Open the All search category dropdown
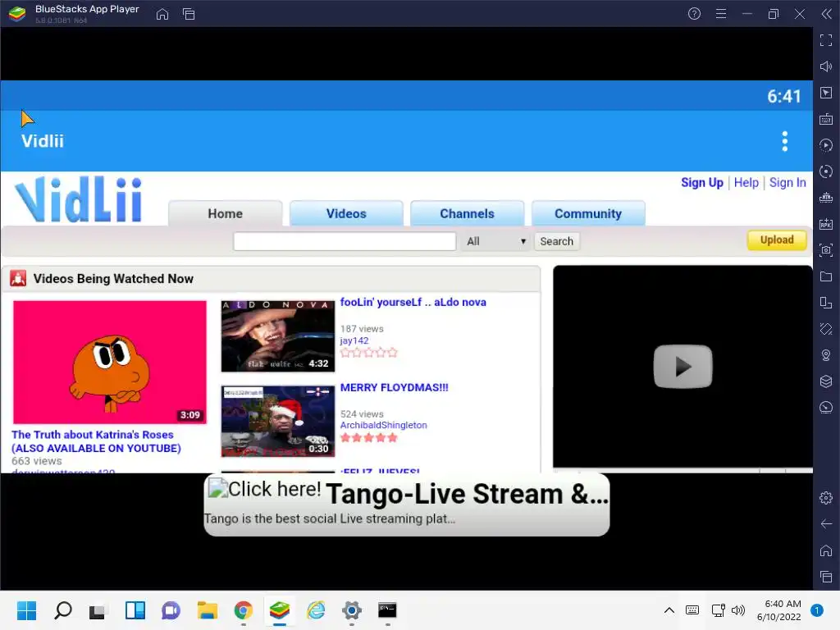This screenshot has width=840, height=630. point(495,241)
